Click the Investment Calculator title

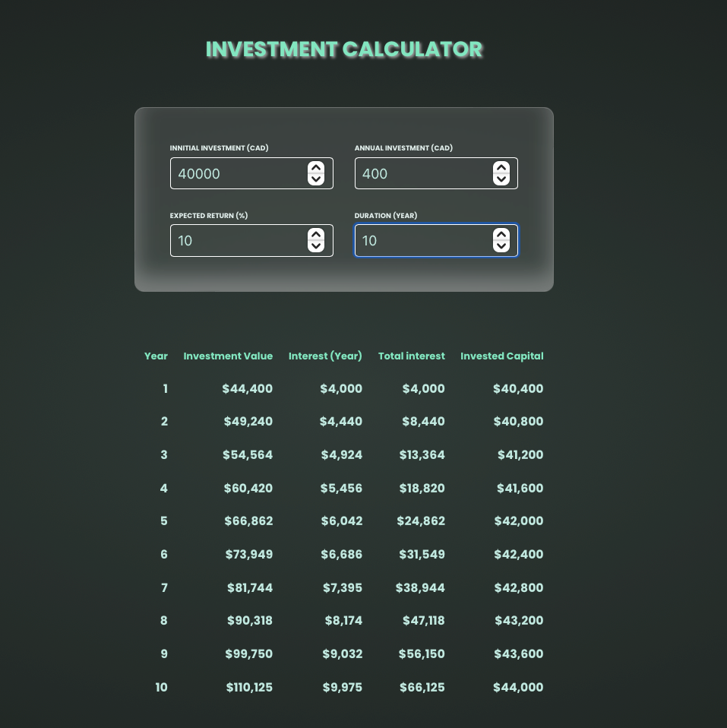click(344, 49)
